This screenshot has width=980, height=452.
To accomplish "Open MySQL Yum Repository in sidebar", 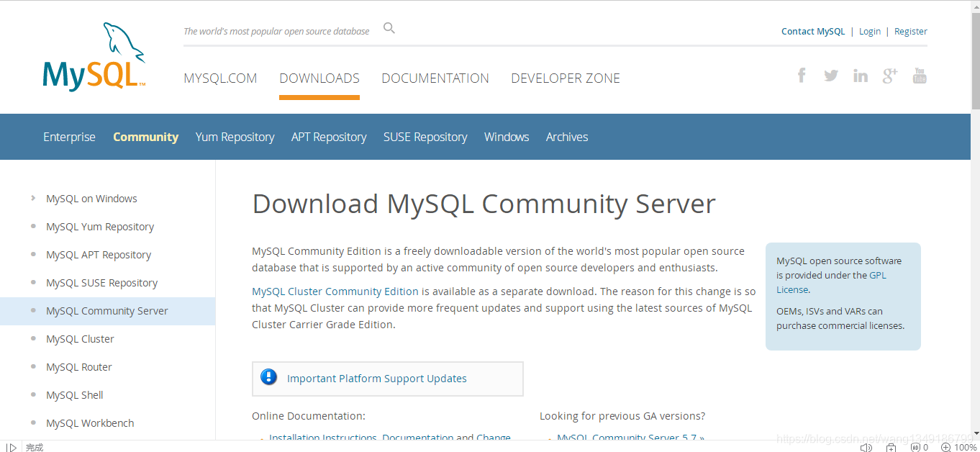I will [100, 227].
